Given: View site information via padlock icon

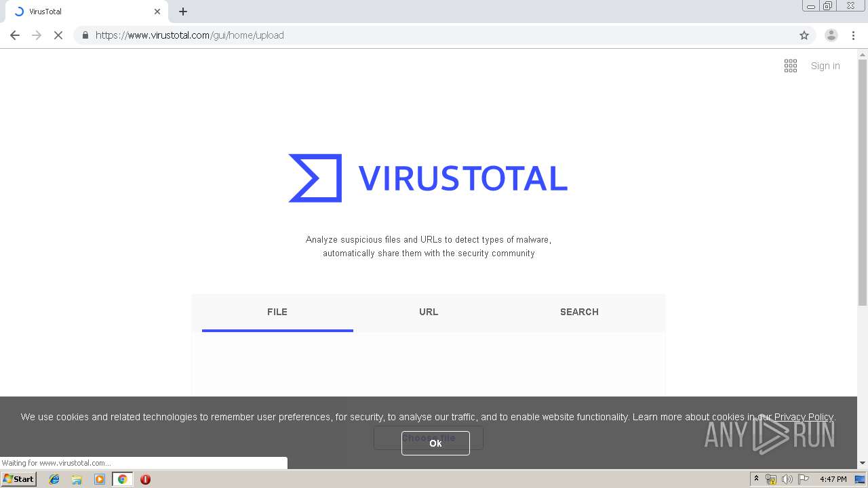Looking at the screenshot, I should (85, 35).
